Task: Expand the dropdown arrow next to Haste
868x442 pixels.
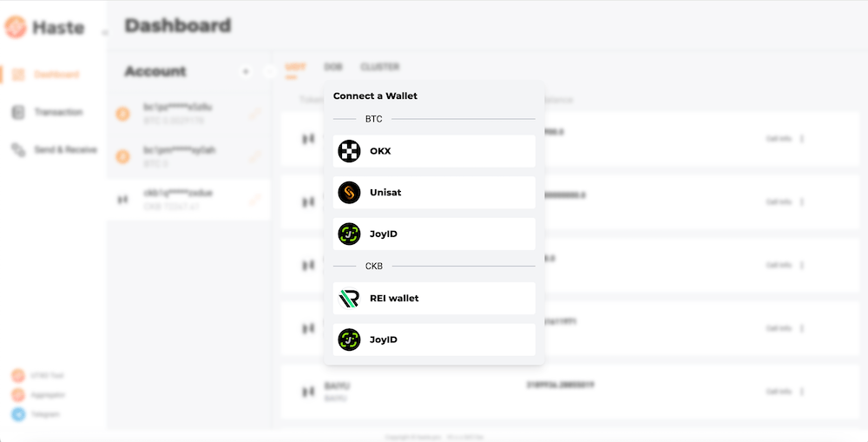Action: 104,33
